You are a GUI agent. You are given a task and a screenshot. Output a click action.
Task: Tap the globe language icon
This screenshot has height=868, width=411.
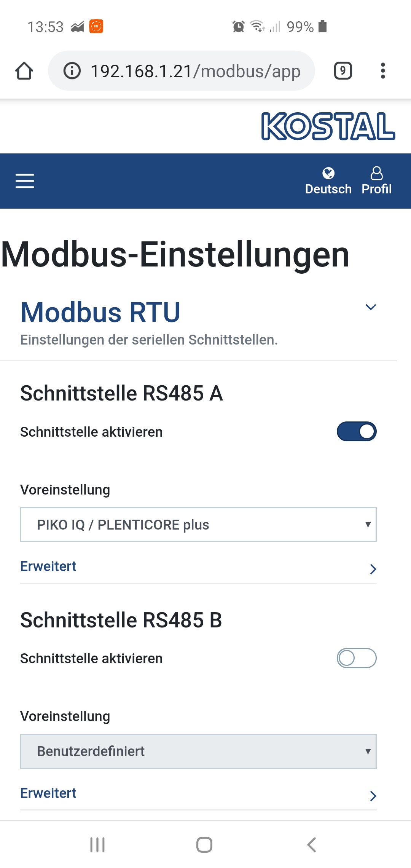tap(328, 174)
